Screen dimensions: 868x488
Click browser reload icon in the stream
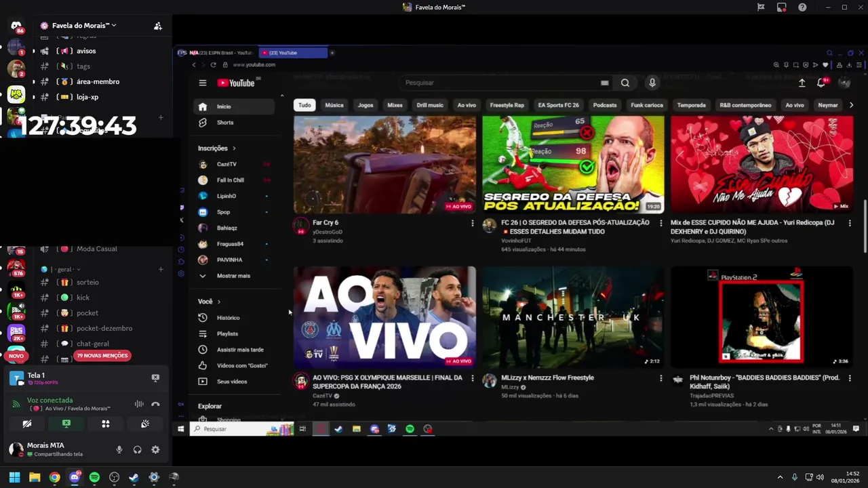coord(214,65)
